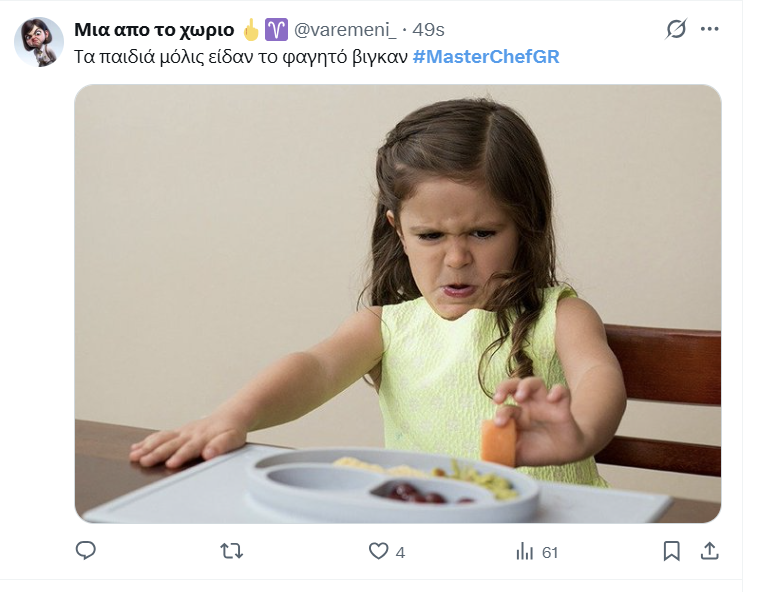Click the purple Aries emoji in name
The width and height of the screenshot is (763, 592).
[276, 30]
